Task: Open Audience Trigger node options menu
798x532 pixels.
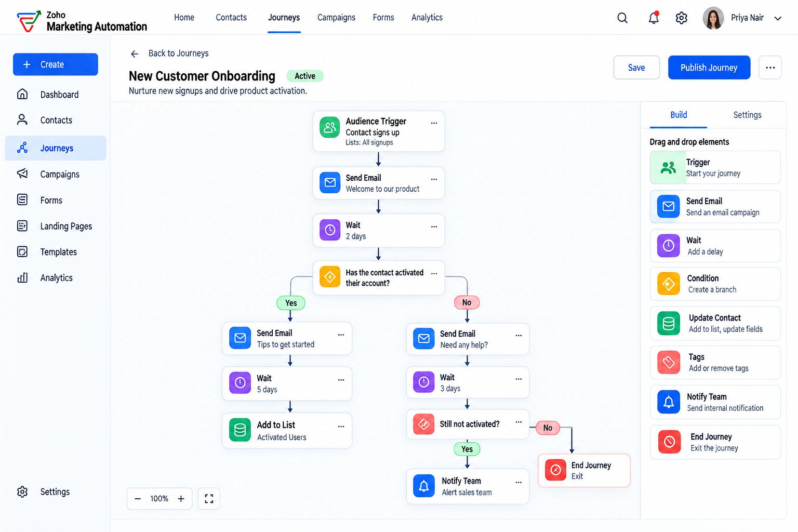Action: click(x=434, y=123)
